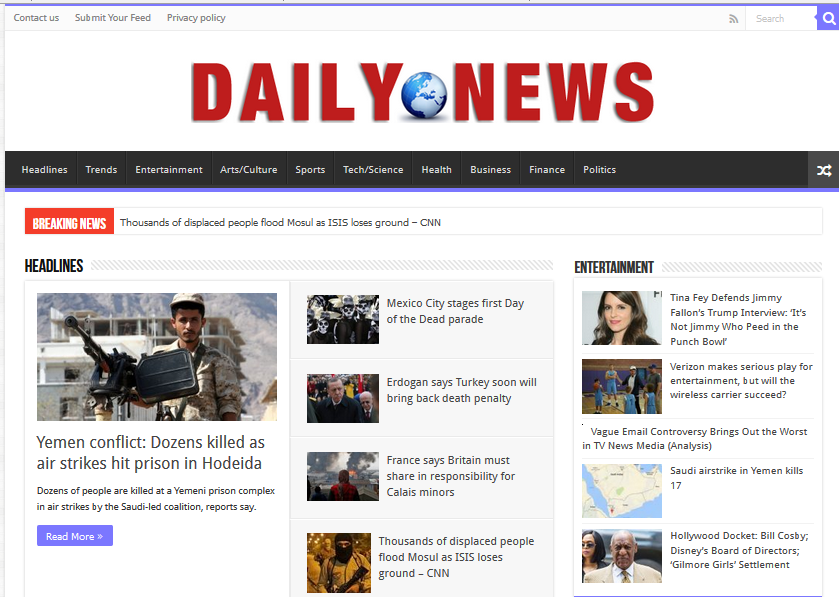Screen dimensions: 839x597
Task: Click the Calais fire thumbnail
Action: 343,477
